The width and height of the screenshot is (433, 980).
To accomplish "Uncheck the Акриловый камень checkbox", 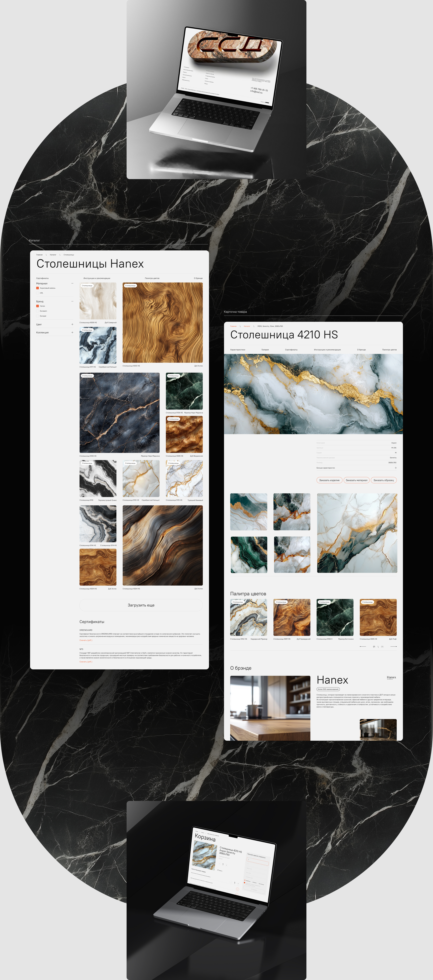I will (x=38, y=288).
